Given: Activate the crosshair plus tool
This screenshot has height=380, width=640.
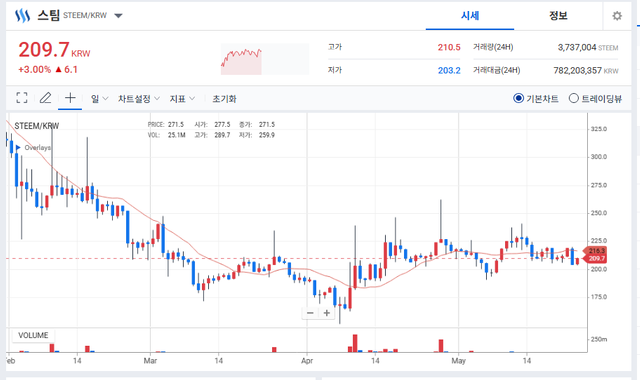Looking at the screenshot, I should click(x=70, y=98).
